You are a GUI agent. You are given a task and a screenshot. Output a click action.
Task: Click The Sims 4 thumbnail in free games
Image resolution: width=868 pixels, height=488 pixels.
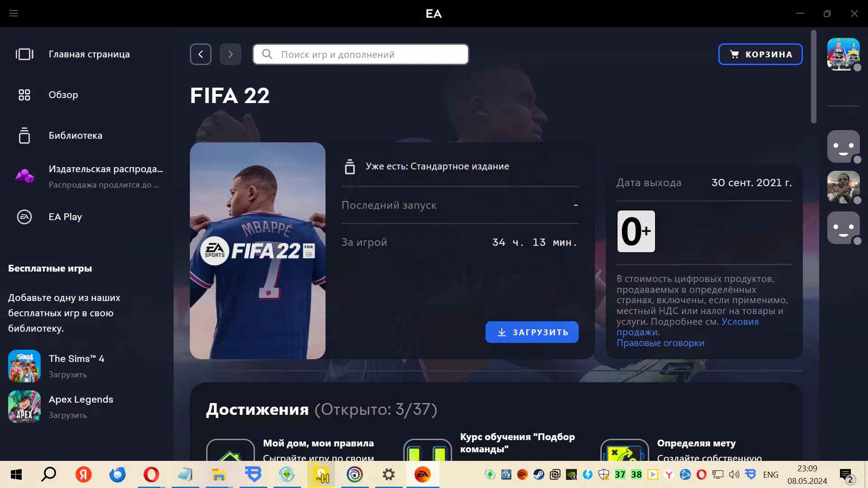pyautogui.click(x=24, y=366)
